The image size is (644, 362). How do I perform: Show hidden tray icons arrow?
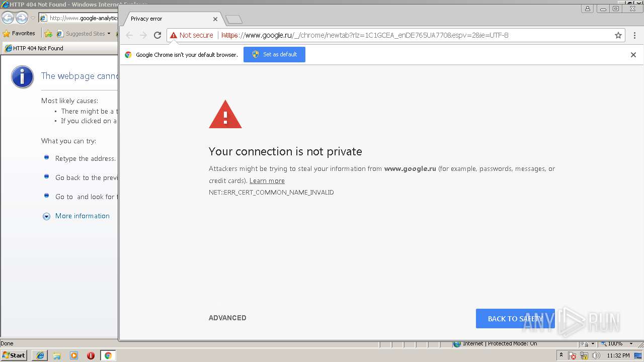561,355
